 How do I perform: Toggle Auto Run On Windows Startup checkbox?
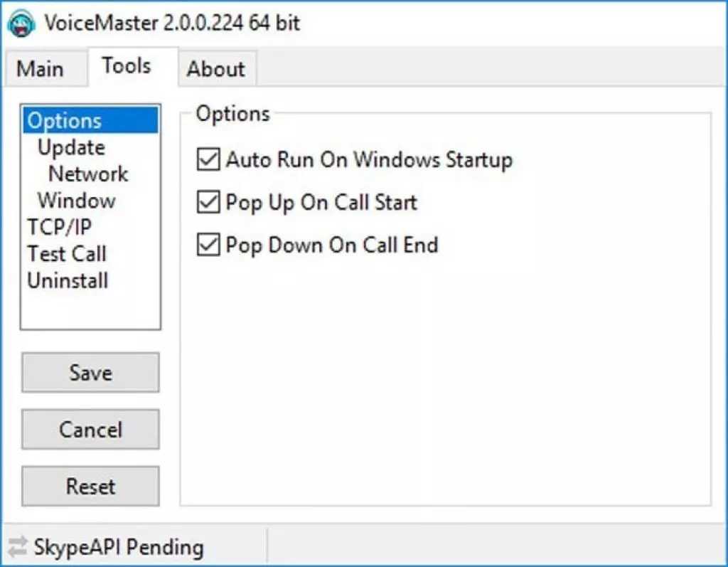click(x=208, y=160)
